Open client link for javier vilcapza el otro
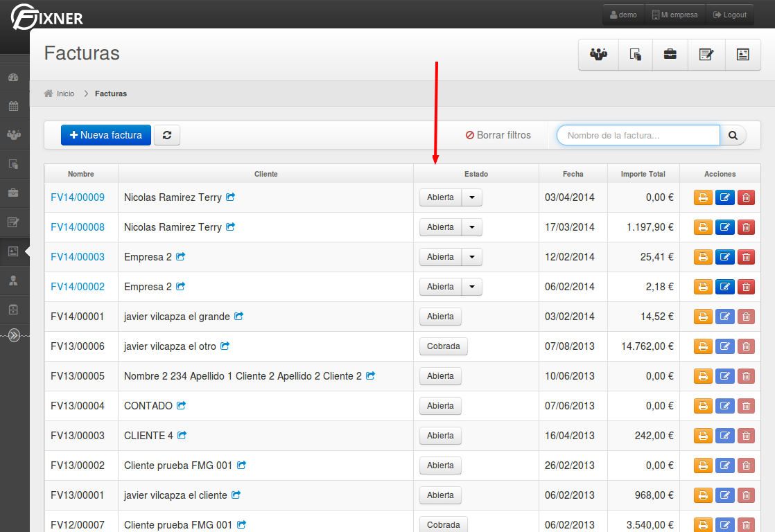 click(225, 346)
